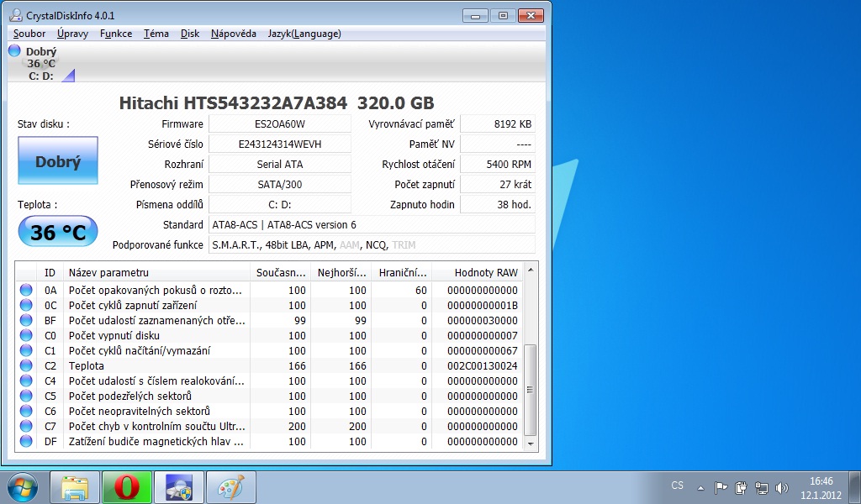Open the Úpravy menu
This screenshot has width=861, height=504.
pos(72,34)
